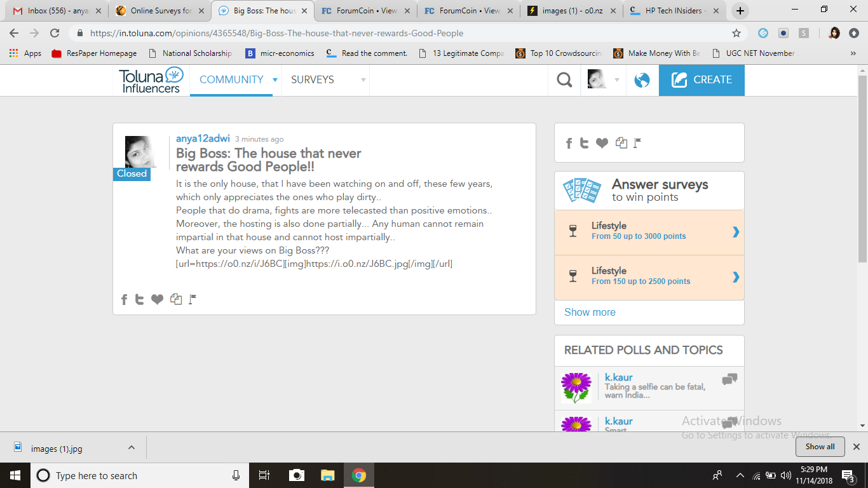Open Chrome from the taskbar
This screenshot has width=868, height=488.
pyautogui.click(x=360, y=475)
